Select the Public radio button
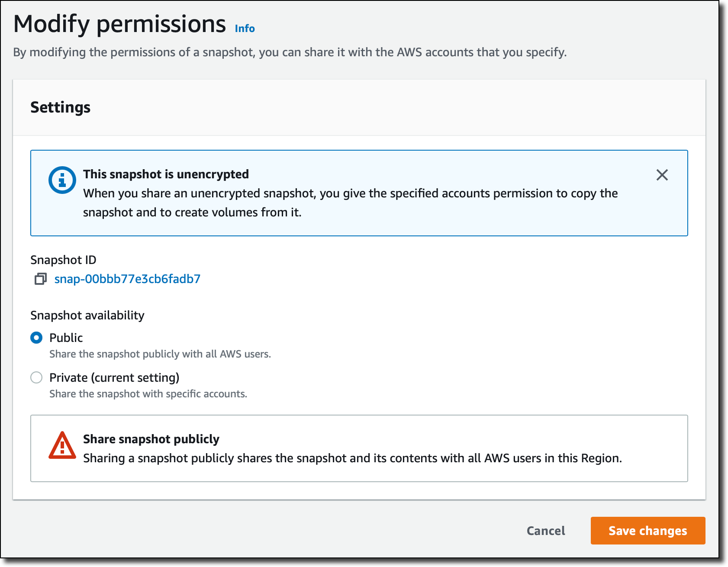 (37, 338)
